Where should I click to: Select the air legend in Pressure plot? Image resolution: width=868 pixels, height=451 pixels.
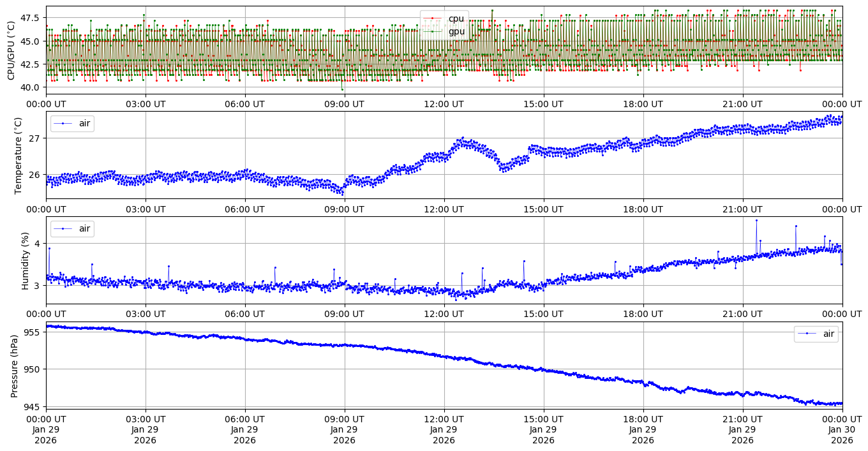[x=828, y=334]
